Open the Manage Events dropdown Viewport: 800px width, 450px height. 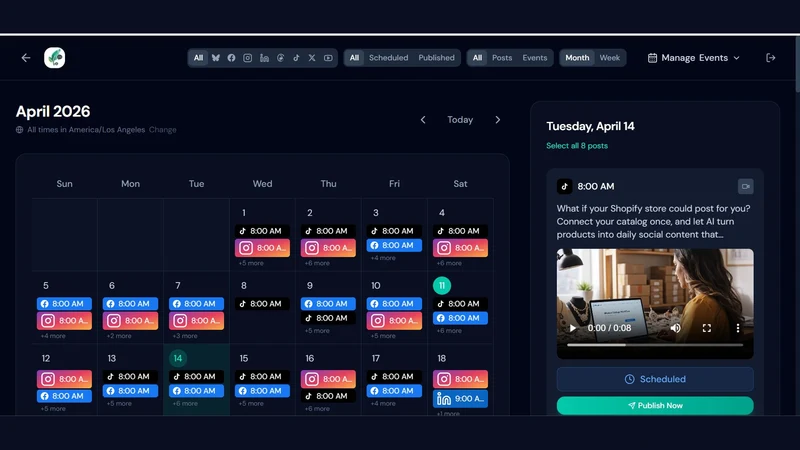click(693, 58)
